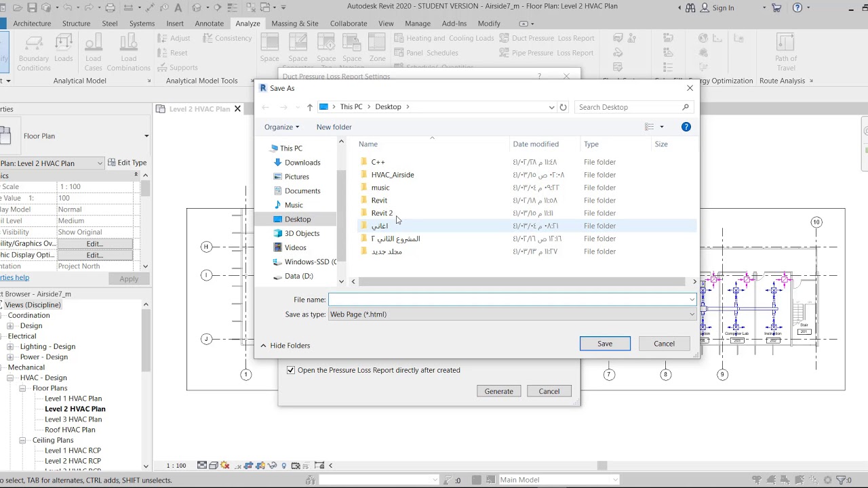Uncheck Open the Pressure Loss Report checkbox
Screen dimensions: 868x488
click(x=291, y=370)
